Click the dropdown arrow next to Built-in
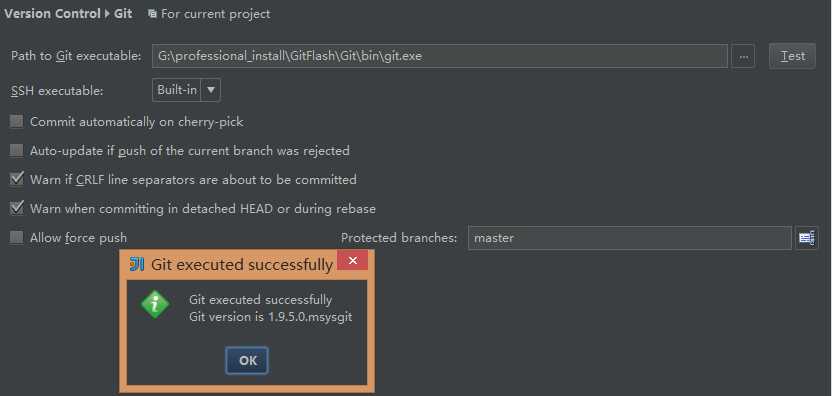The height and width of the screenshot is (396, 832). click(x=211, y=90)
